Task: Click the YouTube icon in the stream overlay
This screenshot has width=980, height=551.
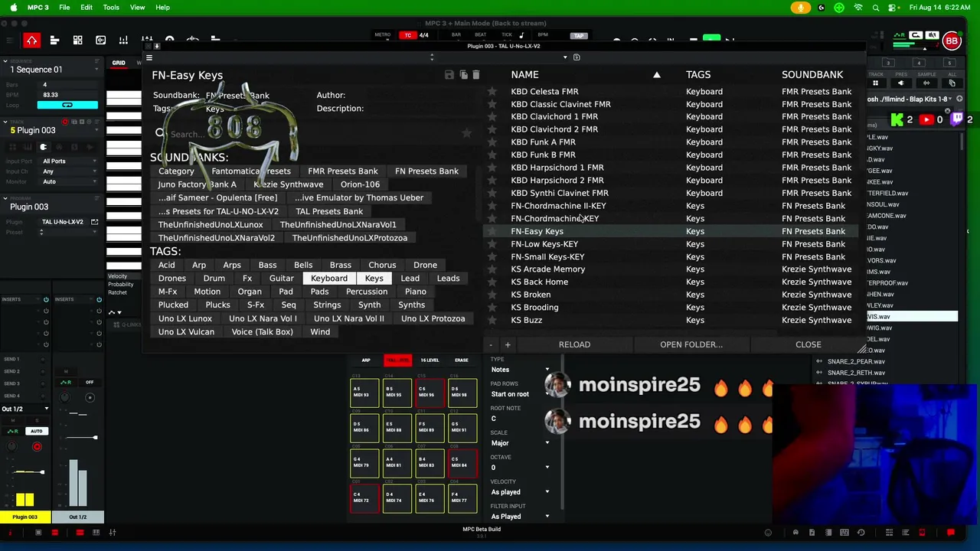Action: pyautogui.click(x=926, y=120)
